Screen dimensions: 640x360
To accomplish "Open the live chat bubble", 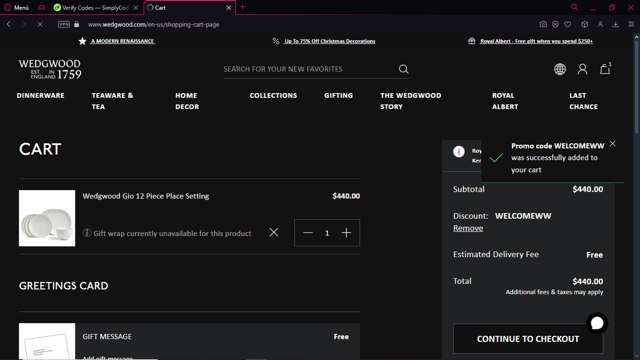I will [597, 323].
